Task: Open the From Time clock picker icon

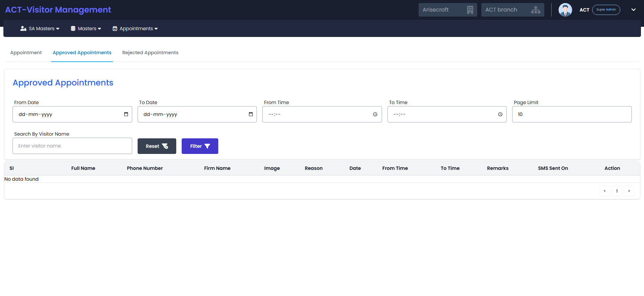Action: point(375,114)
